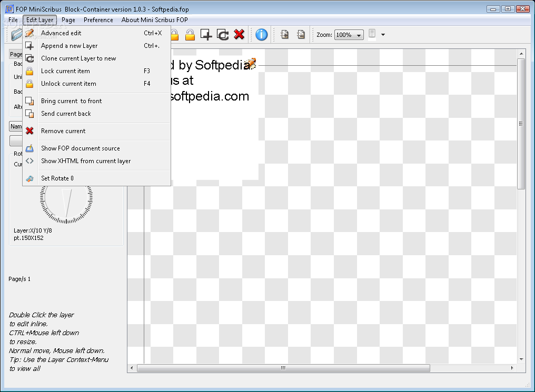Click the vertical scrollbar up arrow
535x392 pixels.
[x=521, y=54]
